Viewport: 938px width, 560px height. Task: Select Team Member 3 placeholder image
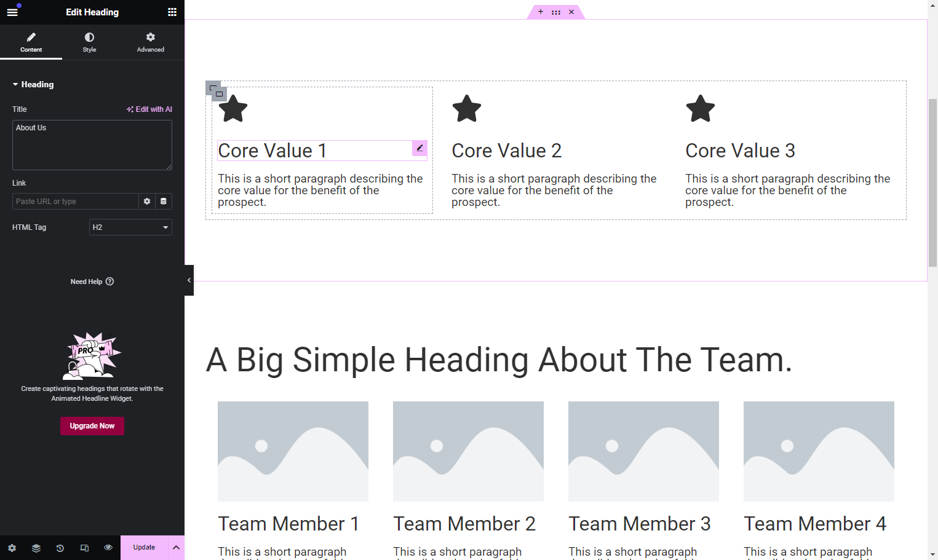coord(643,451)
